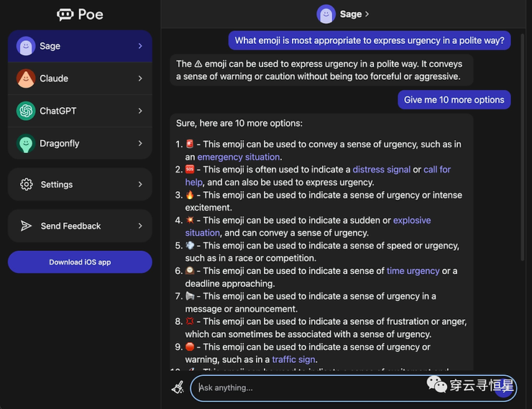Viewport: 532px width, 409px height.
Task: Click the siren emoji in item 1
Action: [x=190, y=144]
